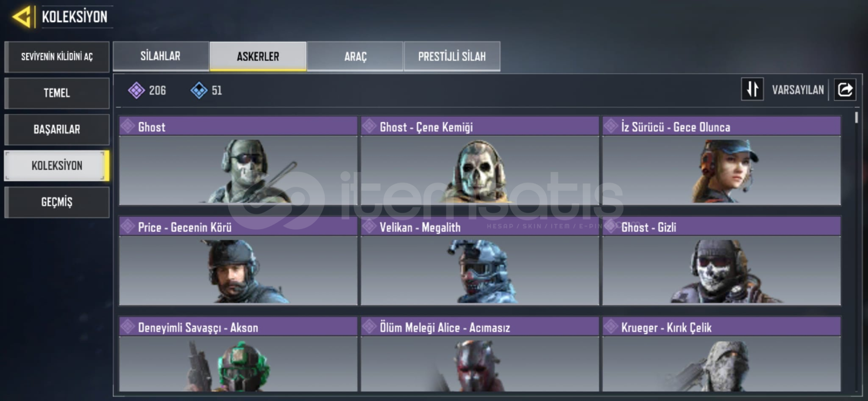Click the blue rare gem icon
Image resolution: width=868 pixels, height=401 pixels.
(x=199, y=91)
